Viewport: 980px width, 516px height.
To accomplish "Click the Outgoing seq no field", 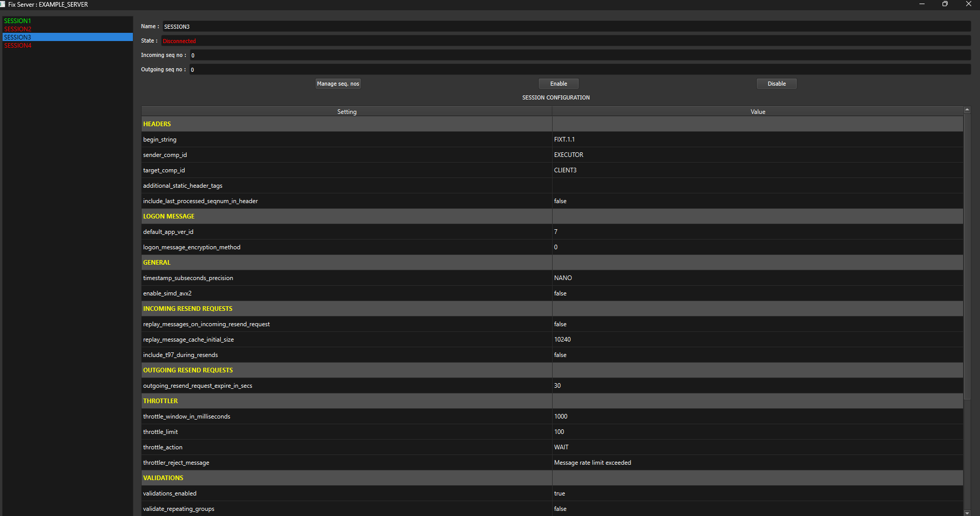I will [580, 70].
